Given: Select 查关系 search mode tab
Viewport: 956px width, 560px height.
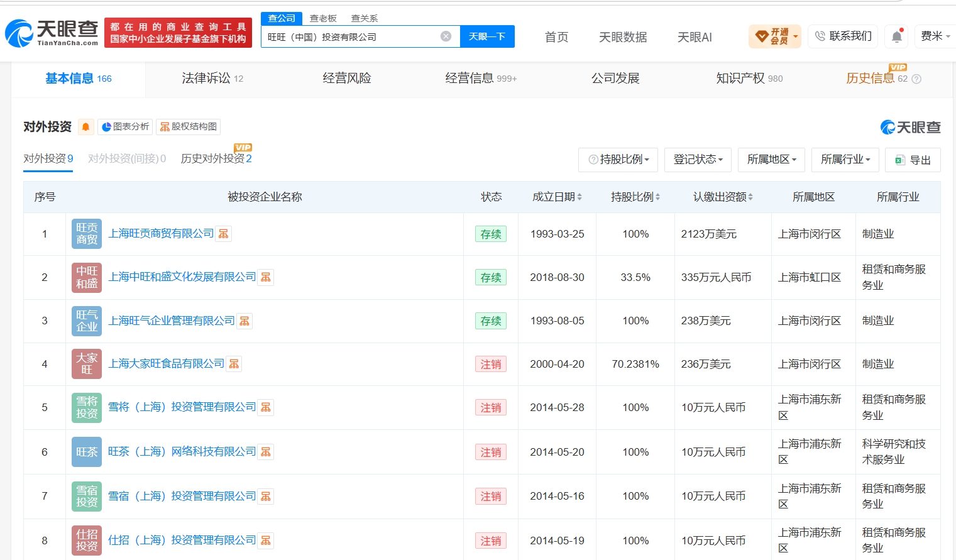Looking at the screenshot, I should coord(365,18).
